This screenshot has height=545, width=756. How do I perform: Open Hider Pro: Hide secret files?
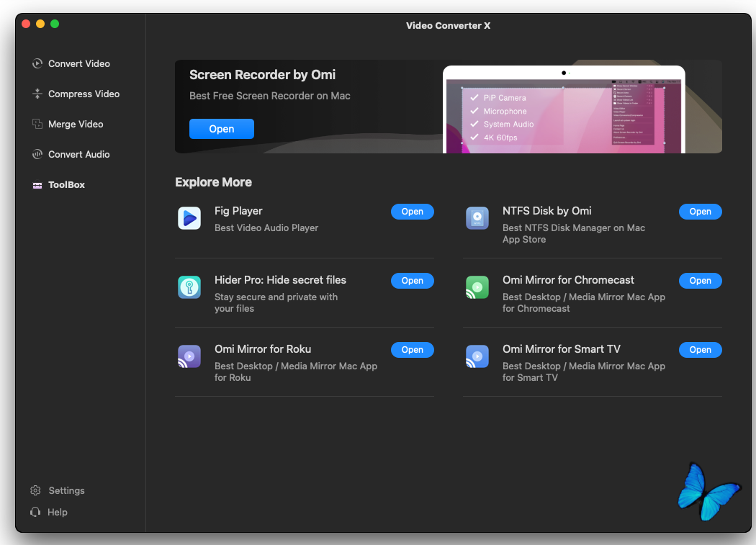[413, 281]
